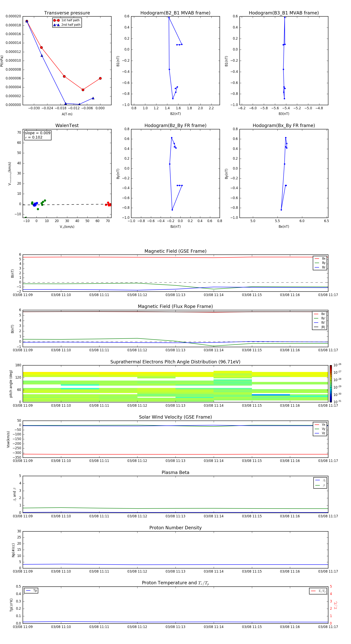The image size is (351, 644).
Task: Click the Bx' legend entry in Flux Rope plot
Action: pyautogui.click(x=320, y=314)
